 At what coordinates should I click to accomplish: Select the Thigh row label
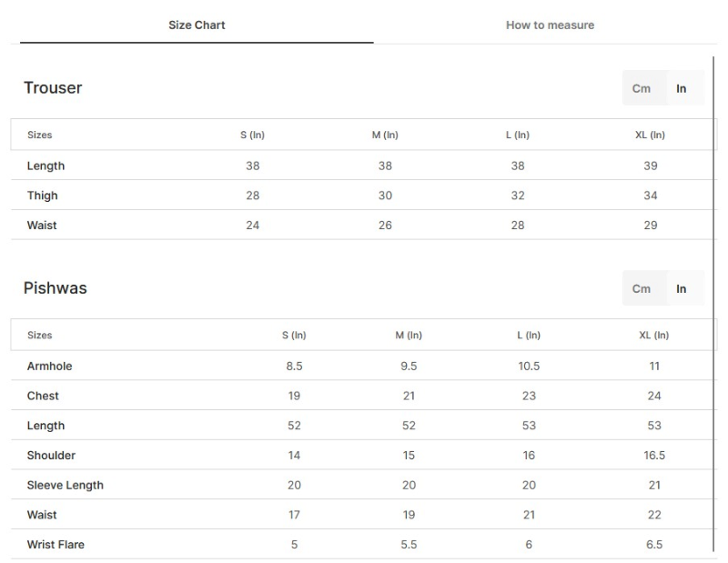42,196
